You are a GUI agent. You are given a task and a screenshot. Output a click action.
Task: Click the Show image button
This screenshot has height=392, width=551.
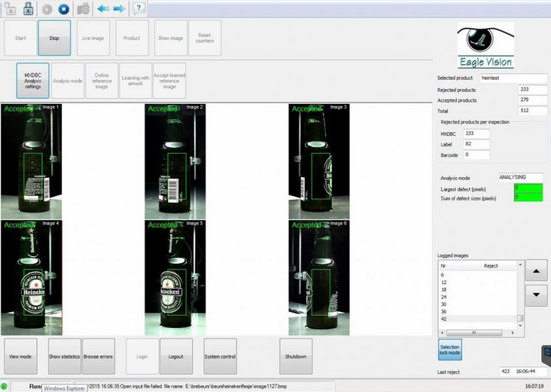(171, 38)
